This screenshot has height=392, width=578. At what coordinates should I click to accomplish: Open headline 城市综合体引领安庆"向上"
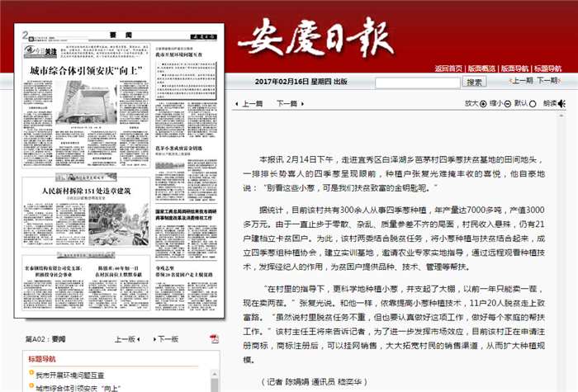pos(78,388)
